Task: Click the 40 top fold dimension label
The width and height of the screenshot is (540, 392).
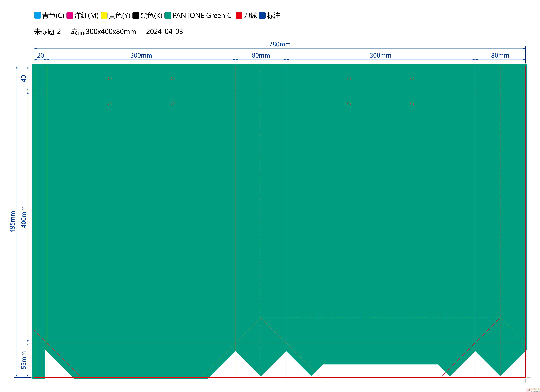Action: (x=24, y=78)
